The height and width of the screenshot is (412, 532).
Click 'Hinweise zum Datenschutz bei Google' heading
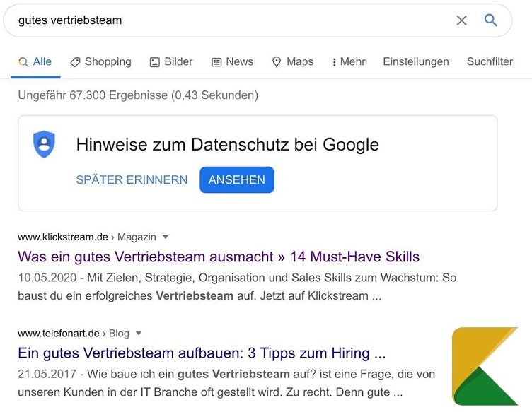227,144
